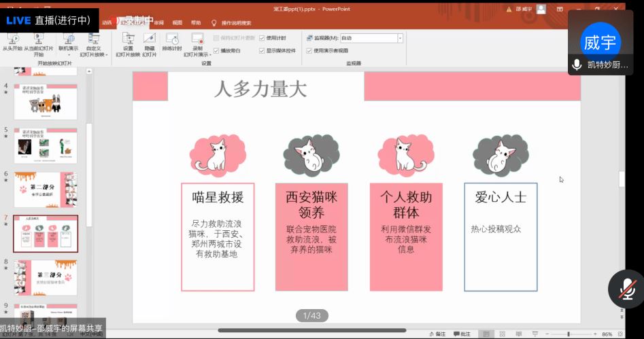The image size is (644, 339).
Task: Fit slide to current window icon
Action: [620, 334]
